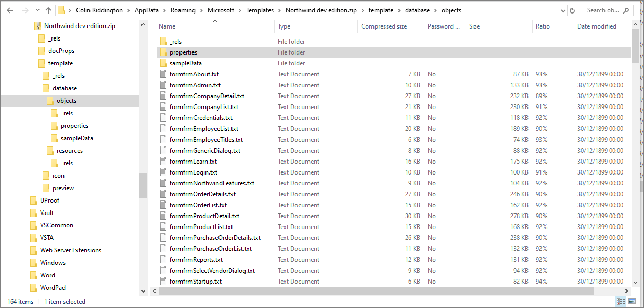The height and width of the screenshot is (308, 644).
Task: Refresh the current folder view
Action: pos(573,10)
